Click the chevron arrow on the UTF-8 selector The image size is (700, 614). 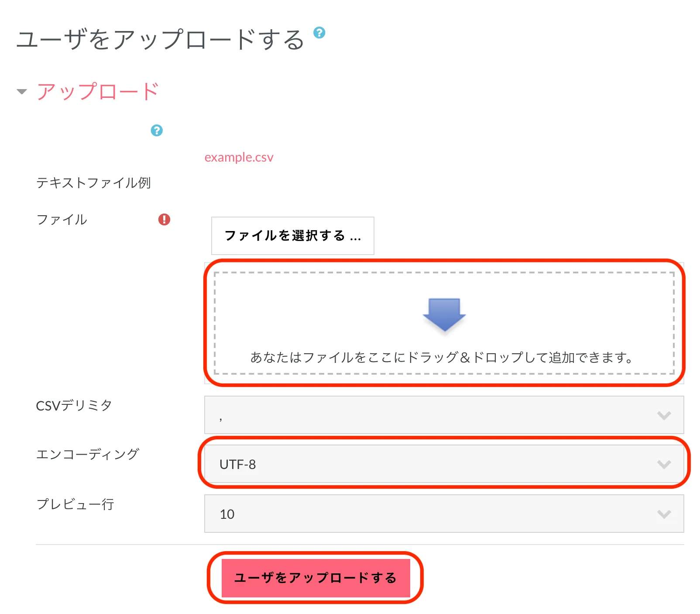pyautogui.click(x=664, y=464)
